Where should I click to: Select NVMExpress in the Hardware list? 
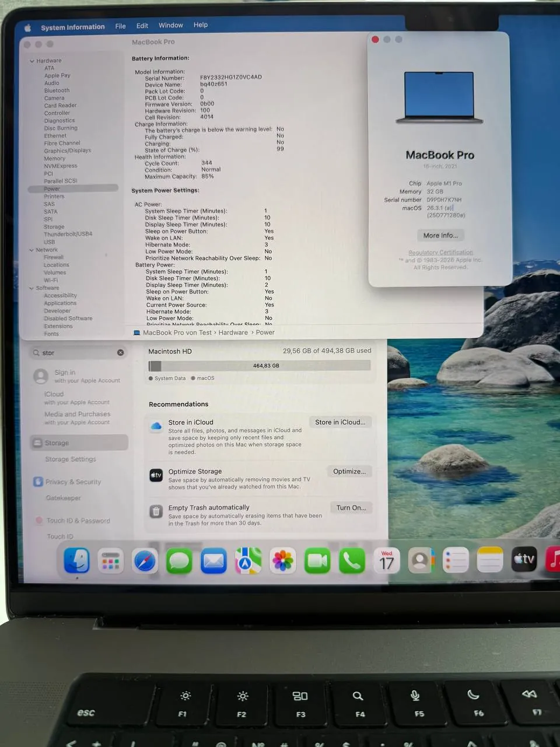pyautogui.click(x=61, y=166)
